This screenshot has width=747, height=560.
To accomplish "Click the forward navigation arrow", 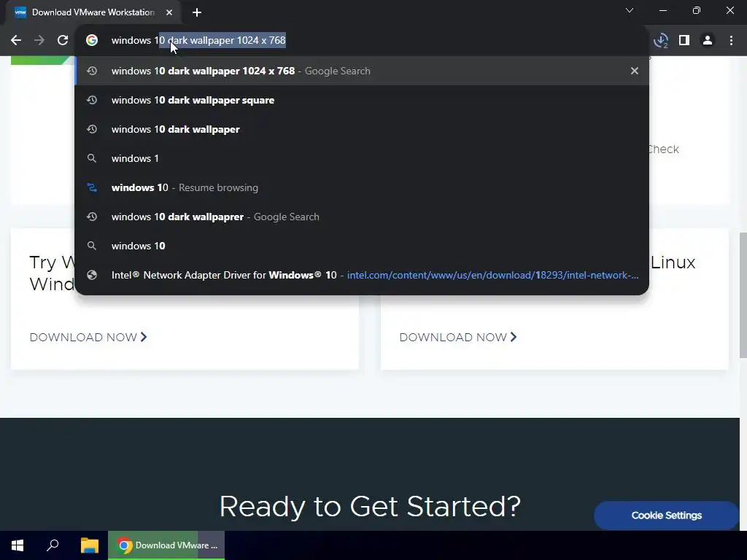I will [x=39, y=41].
